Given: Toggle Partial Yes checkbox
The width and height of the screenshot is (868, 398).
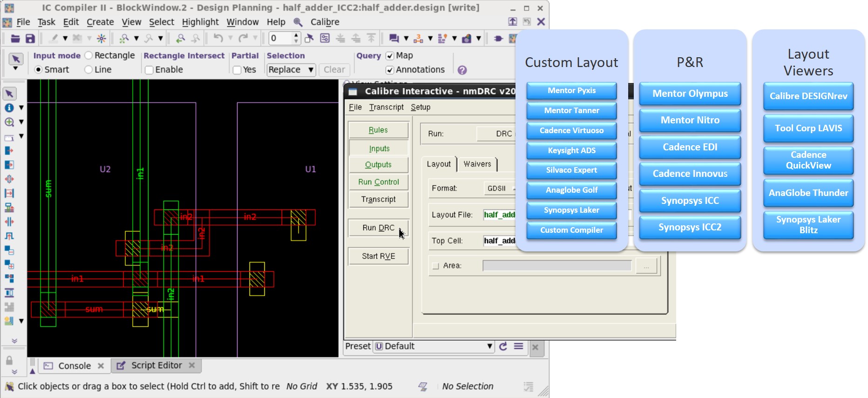Looking at the screenshot, I should tap(237, 70).
